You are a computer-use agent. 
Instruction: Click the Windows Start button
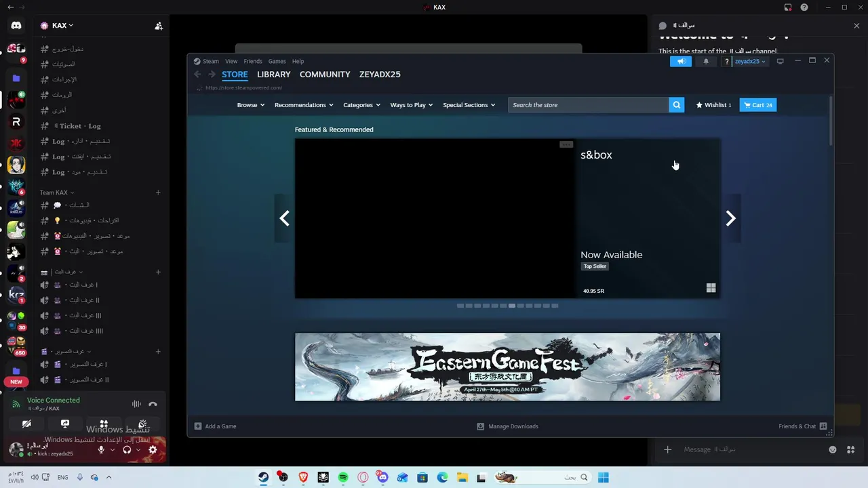[x=603, y=477]
